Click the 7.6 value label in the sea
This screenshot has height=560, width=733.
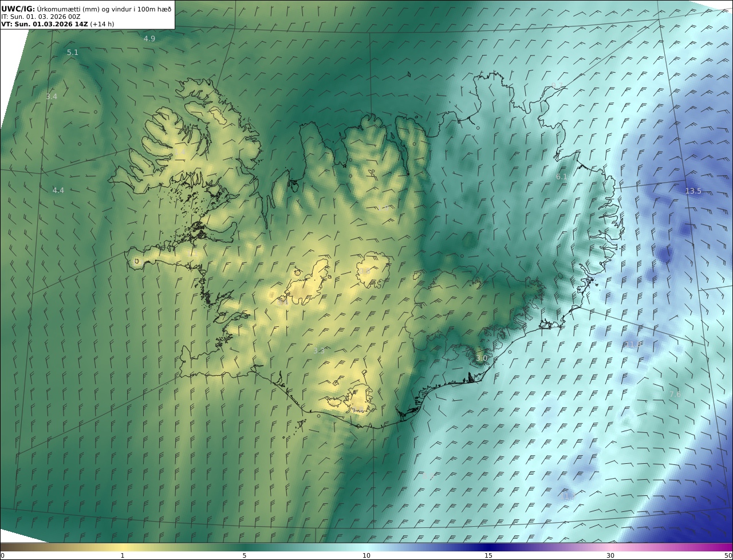coord(675,394)
